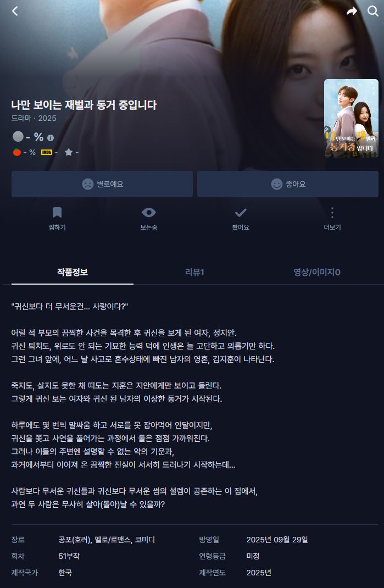The height and width of the screenshot is (588, 384).
Task: Click the star rating icon
Action: pyautogui.click(x=69, y=152)
